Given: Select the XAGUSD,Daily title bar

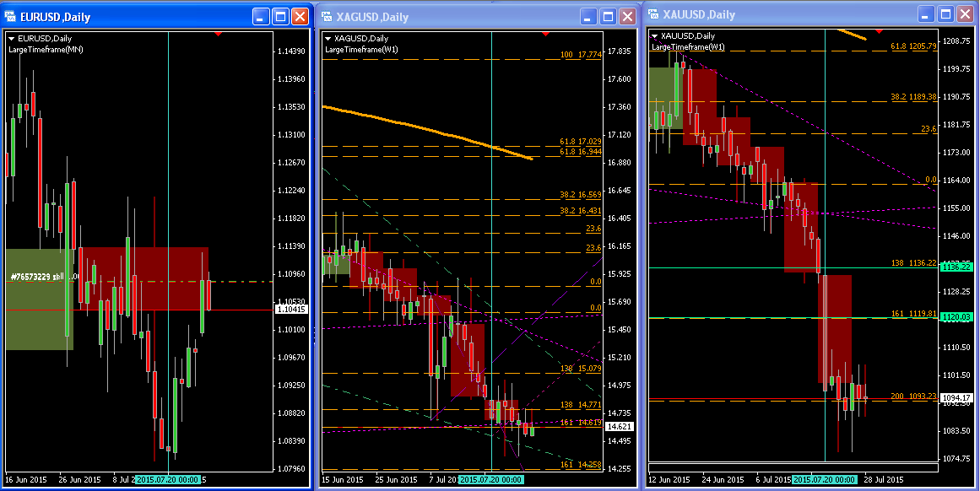Looking at the screenshot, I should click(447, 17).
